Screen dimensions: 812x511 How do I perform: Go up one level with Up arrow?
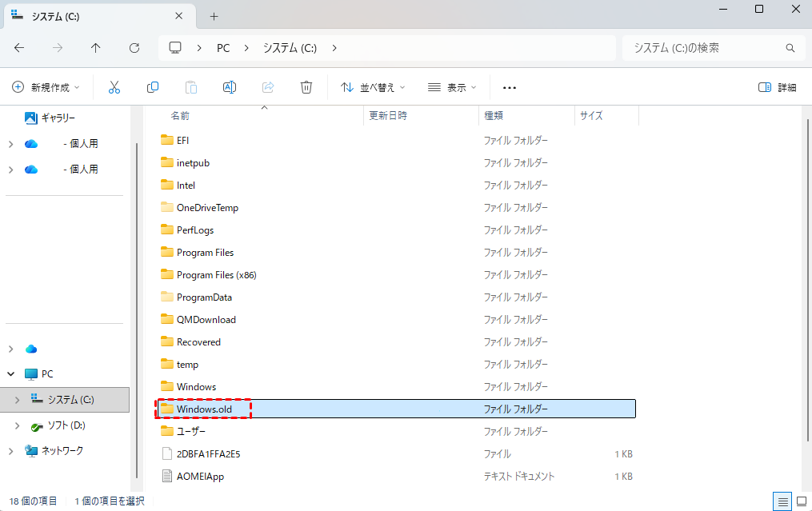(96, 48)
